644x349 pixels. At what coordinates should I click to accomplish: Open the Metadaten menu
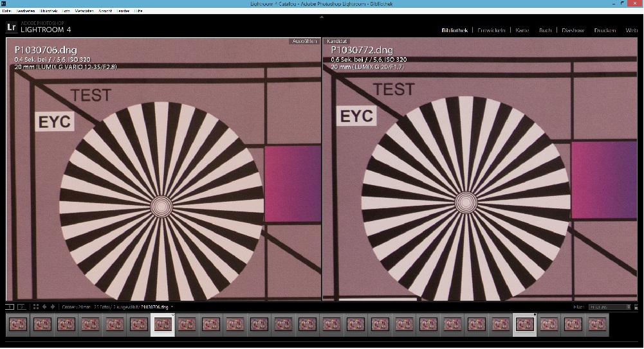(84, 11)
